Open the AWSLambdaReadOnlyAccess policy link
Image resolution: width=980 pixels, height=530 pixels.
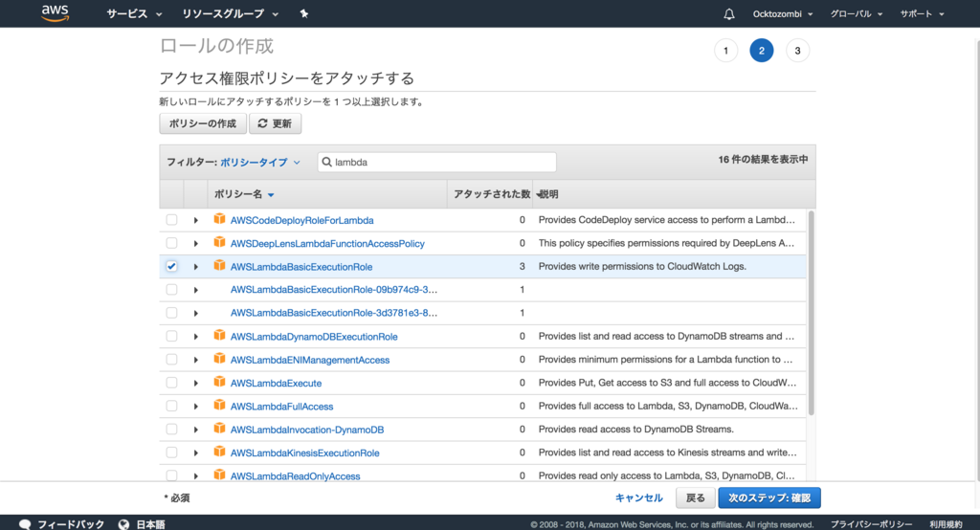(x=295, y=476)
